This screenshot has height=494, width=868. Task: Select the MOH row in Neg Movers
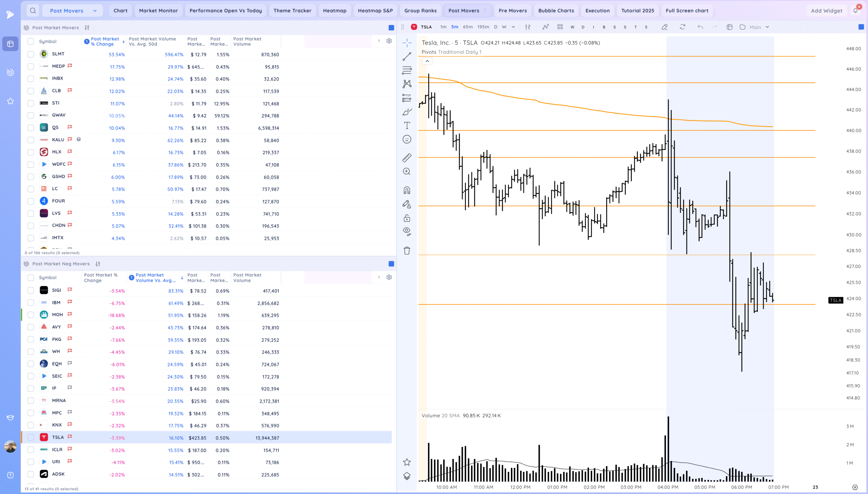click(x=57, y=315)
